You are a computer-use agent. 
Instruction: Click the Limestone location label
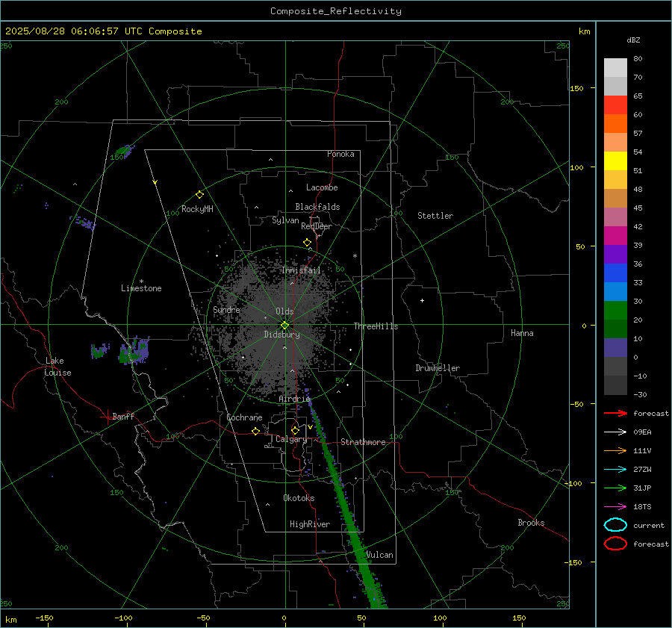click(141, 288)
